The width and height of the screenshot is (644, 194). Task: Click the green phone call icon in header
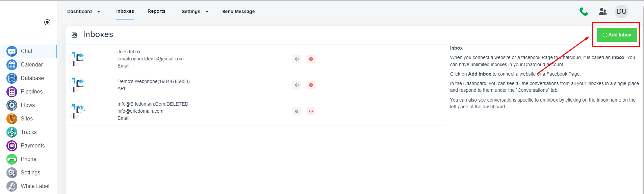point(584,12)
